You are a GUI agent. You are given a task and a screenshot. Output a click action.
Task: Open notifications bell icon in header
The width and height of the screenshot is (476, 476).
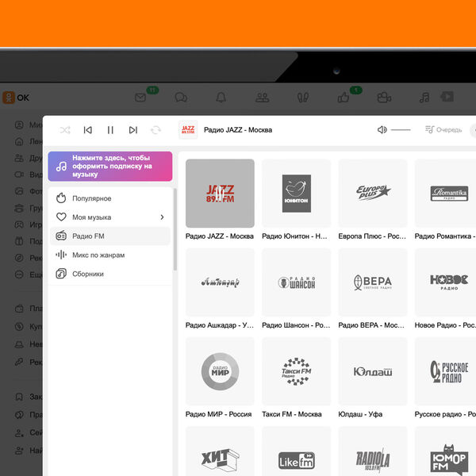pyautogui.click(x=221, y=98)
